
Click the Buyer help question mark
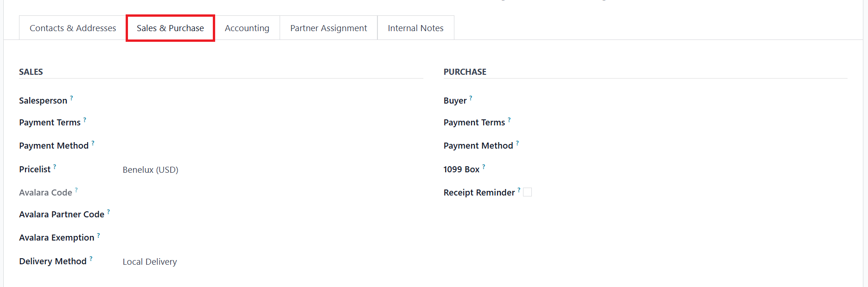pos(471,98)
